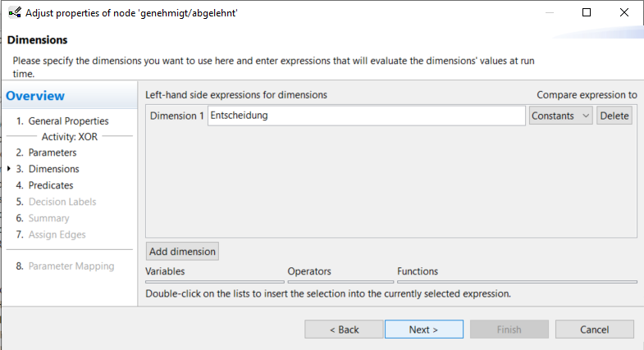The height and width of the screenshot is (350, 644).
Task: Open the Constants comparison dropdown
Action: (x=561, y=116)
